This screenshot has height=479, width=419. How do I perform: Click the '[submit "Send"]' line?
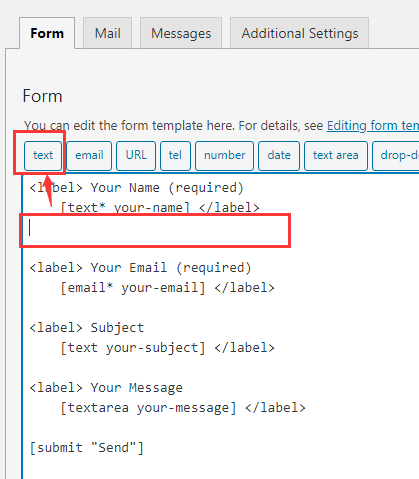click(x=87, y=448)
